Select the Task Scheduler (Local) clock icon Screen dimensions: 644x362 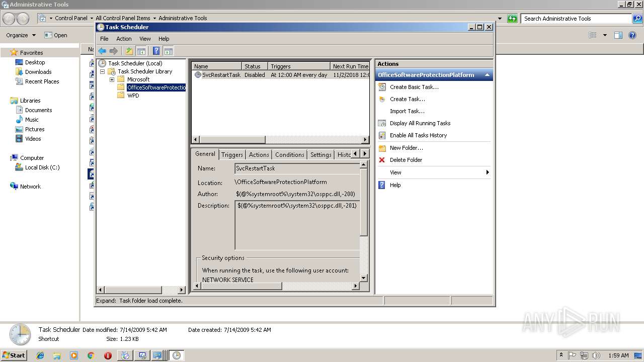point(102,63)
